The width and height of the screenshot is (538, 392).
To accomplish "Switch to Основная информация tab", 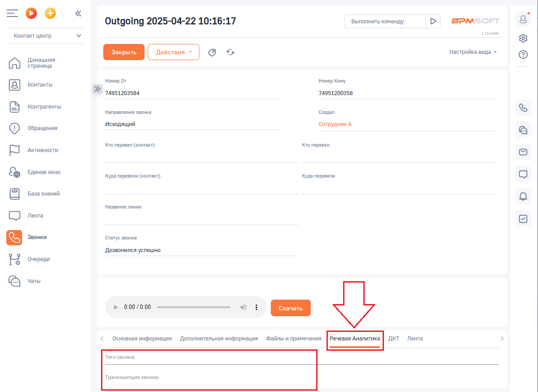I will pos(142,339).
